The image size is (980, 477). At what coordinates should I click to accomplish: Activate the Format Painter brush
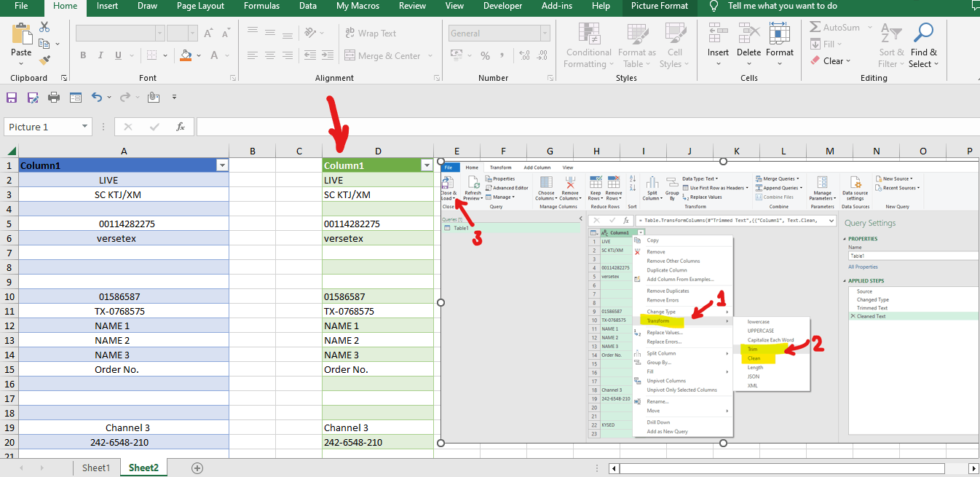pyautogui.click(x=44, y=60)
